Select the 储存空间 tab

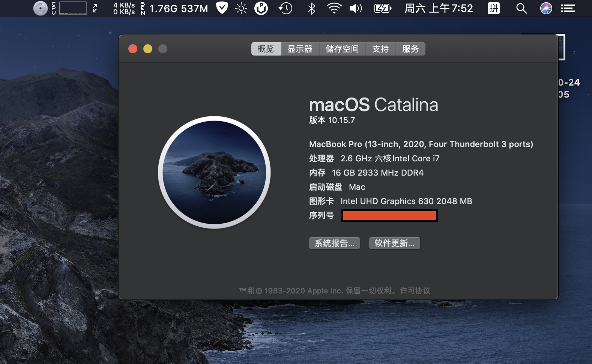click(342, 49)
